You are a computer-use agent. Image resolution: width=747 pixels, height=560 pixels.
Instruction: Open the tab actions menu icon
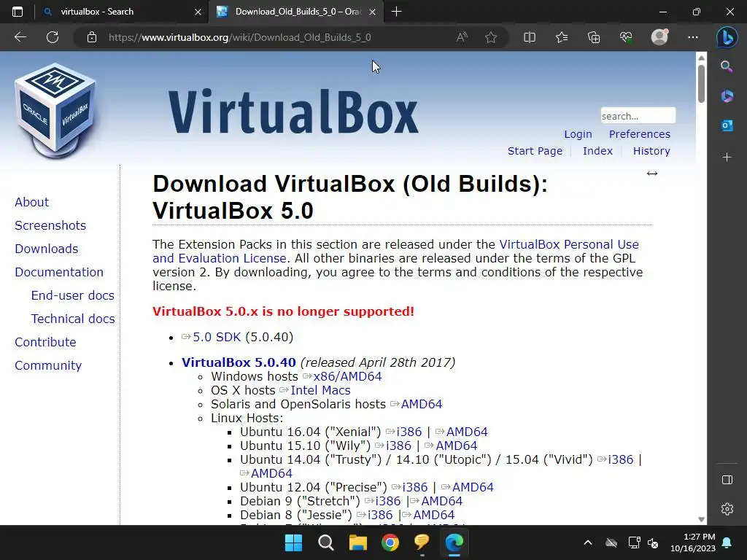click(x=18, y=12)
